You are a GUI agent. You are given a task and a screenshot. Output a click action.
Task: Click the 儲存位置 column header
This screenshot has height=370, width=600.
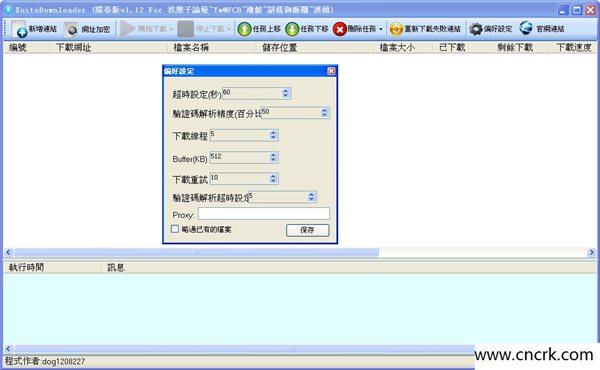315,47
